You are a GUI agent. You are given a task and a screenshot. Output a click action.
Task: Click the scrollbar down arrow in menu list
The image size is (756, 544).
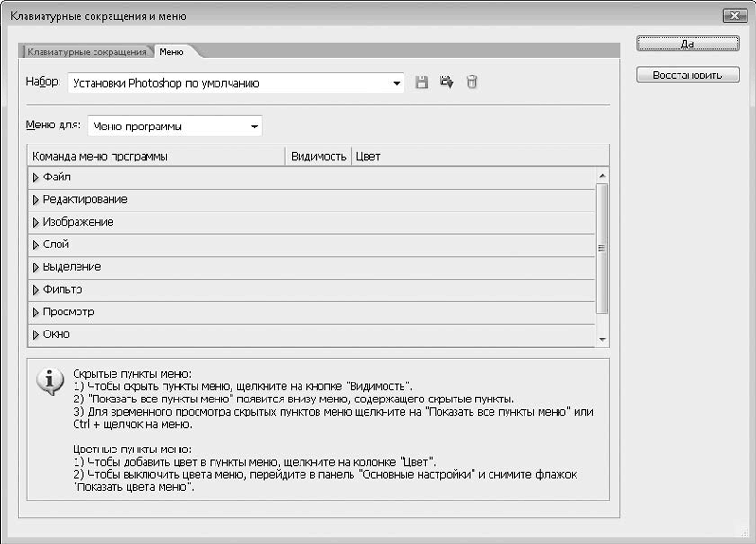pyautogui.click(x=602, y=339)
